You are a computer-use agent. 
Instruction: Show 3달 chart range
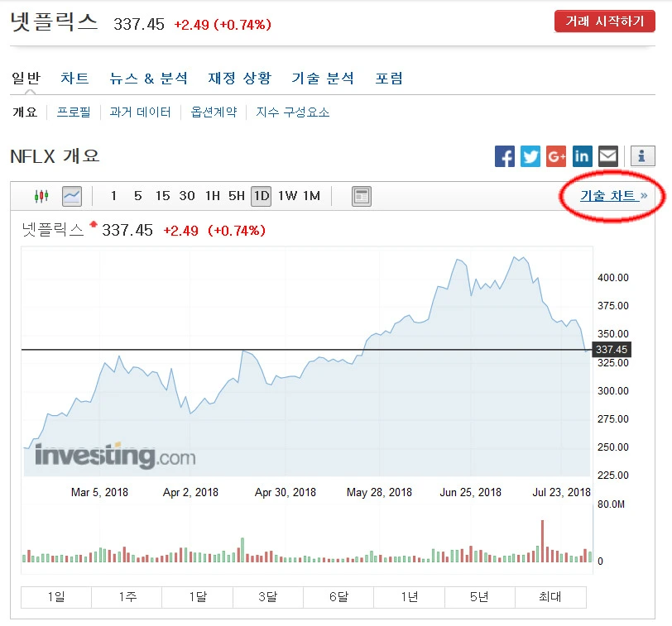(x=268, y=597)
